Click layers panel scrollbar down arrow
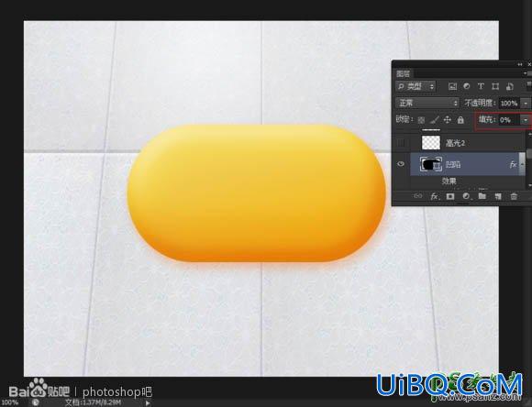This screenshot has height=407, width=532. (x=529, y=185)
